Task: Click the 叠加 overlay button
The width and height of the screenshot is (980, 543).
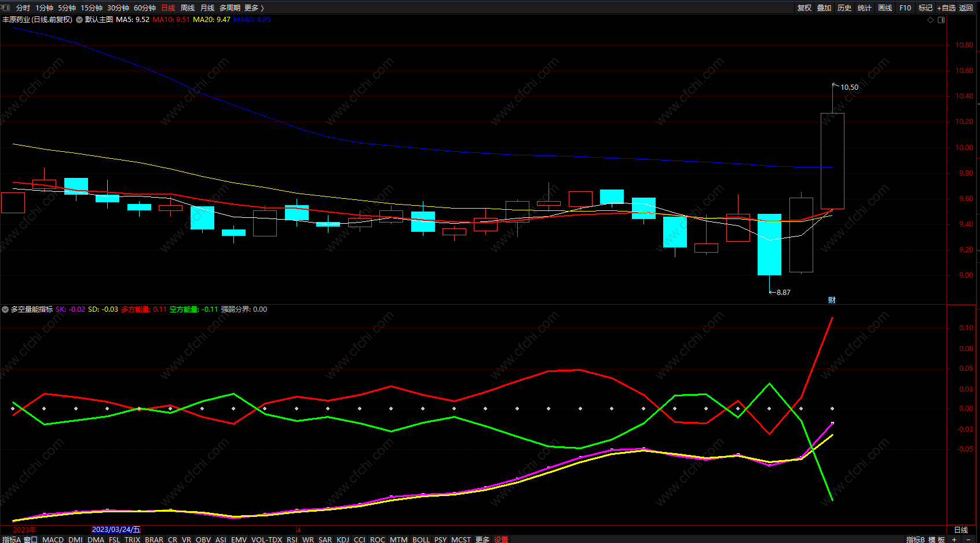Action: coord(824,8)
